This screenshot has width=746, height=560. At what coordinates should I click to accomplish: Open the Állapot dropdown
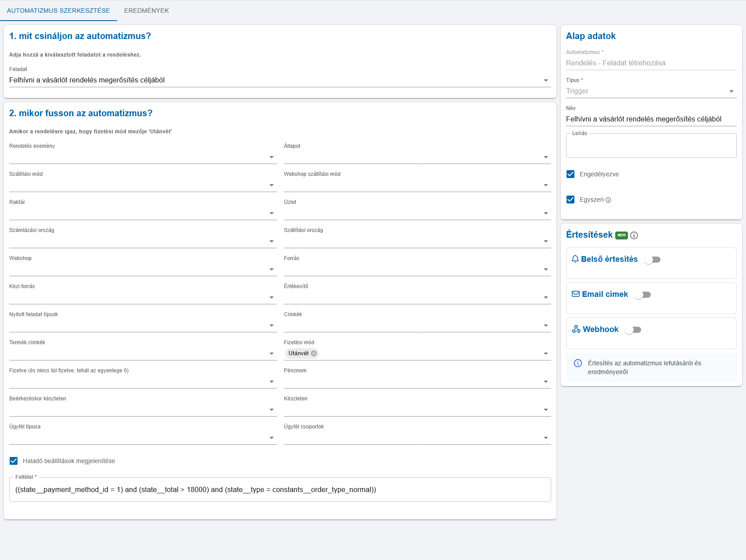417,157
